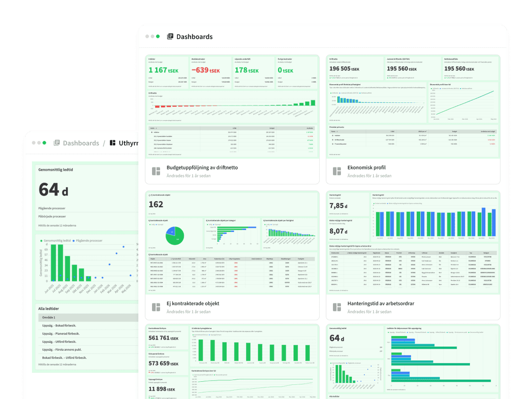The image size is (532, 399).
Task: Click the Ej kontrakterade objekt layout icon
Action: coord(156,307)
